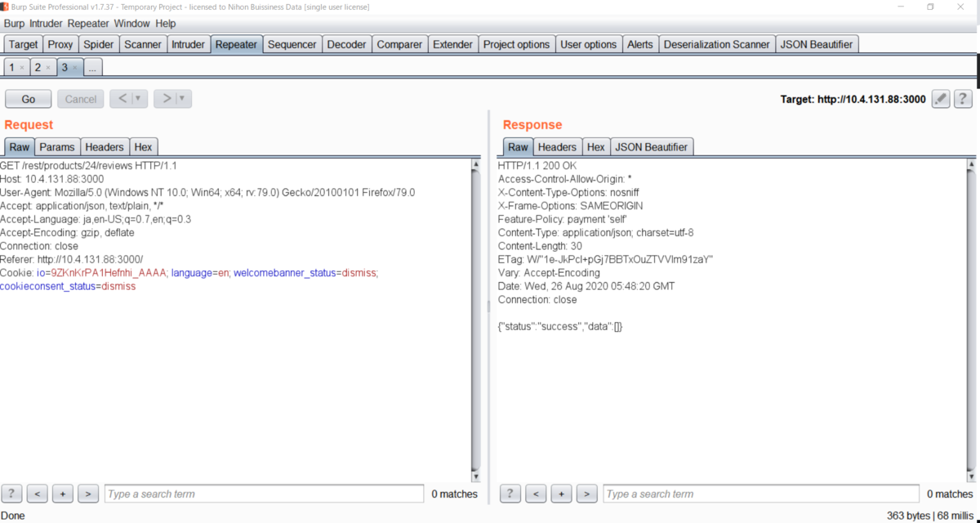Open the Window menu
The image size is (980, 523).
coord(132,24)
